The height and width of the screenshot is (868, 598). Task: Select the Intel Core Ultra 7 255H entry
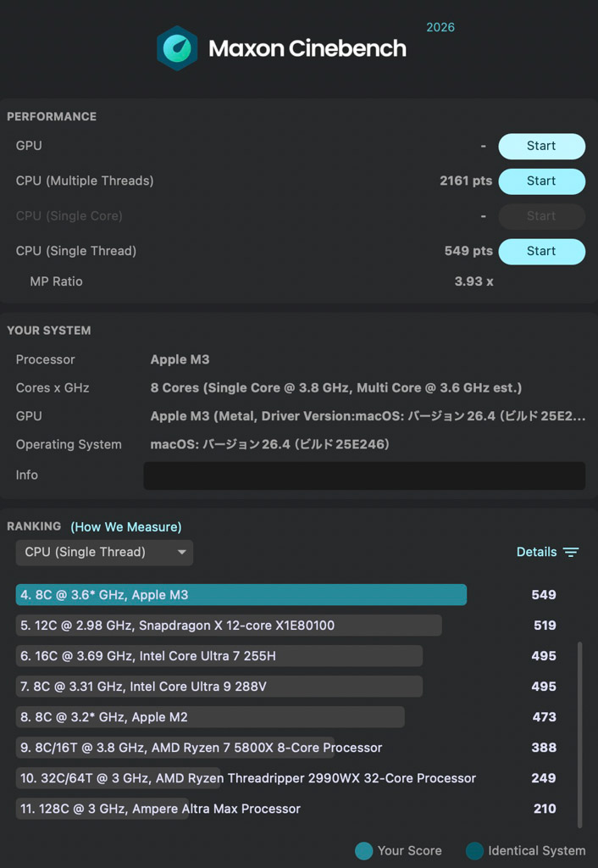pos(219,656)
